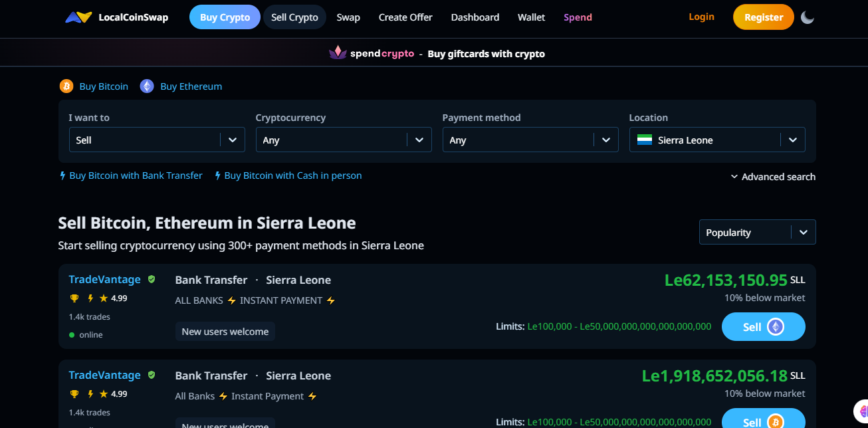Open Dashboard from navigation bar
The image size is (868, 428).
tap(475, 17)
